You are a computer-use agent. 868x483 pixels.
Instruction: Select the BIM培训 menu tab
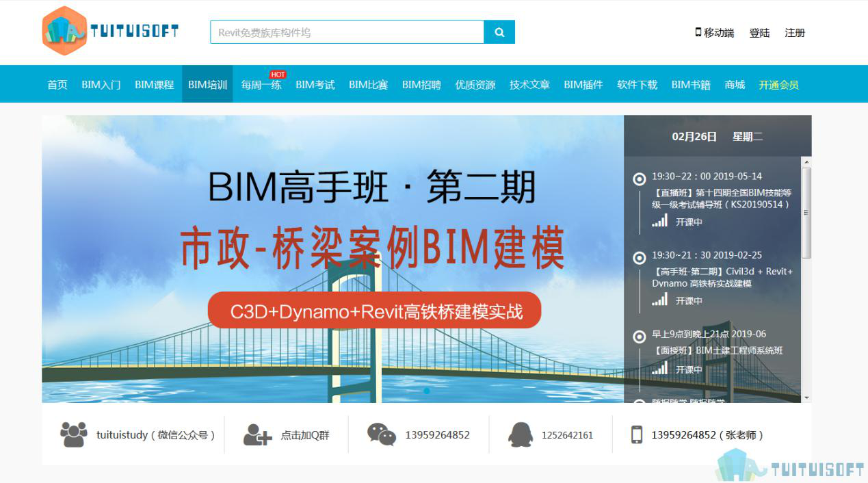tap(207, 85)
